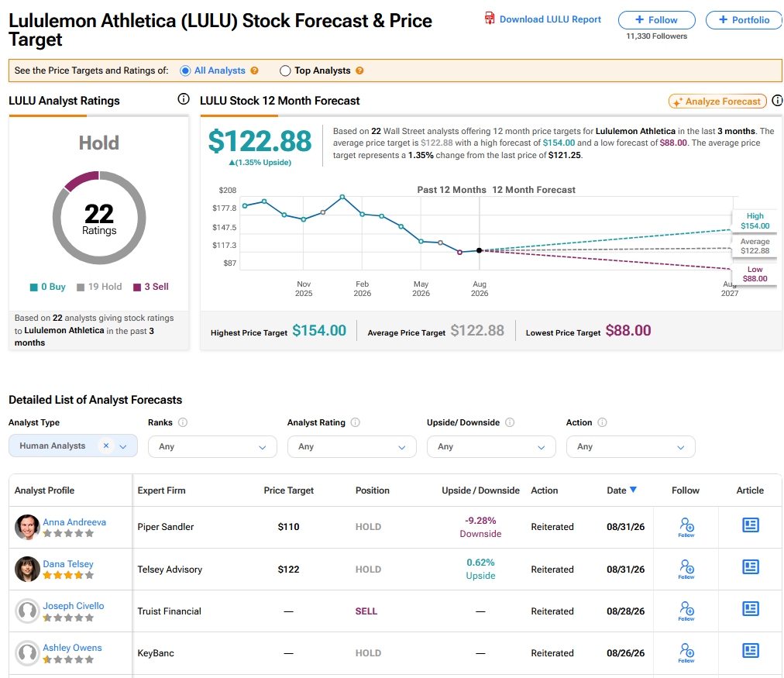Screen dimensions: 784x678
Task: Open article icon in Ashley Owens row
Action: (x=750, y=651)
